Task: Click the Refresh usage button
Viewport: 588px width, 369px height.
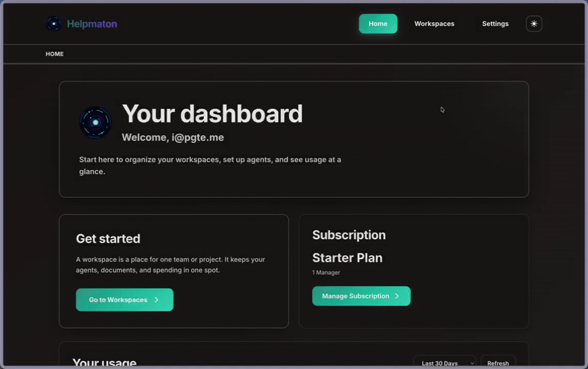Action: 498,362
